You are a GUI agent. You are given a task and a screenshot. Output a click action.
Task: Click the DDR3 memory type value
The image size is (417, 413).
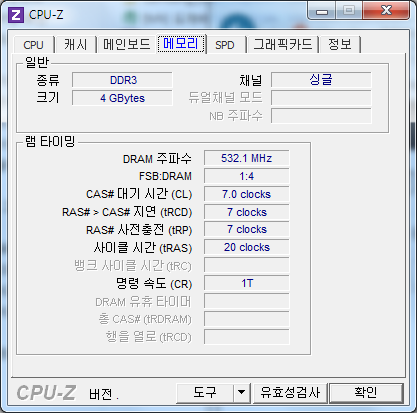tap(122, 80)
